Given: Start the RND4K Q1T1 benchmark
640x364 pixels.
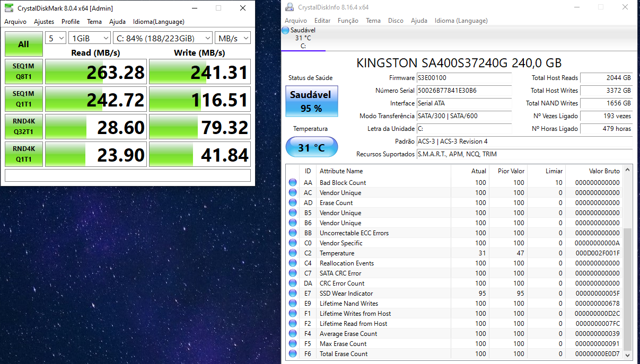Looking at the screenshot, I should click(x=24, y=154).
